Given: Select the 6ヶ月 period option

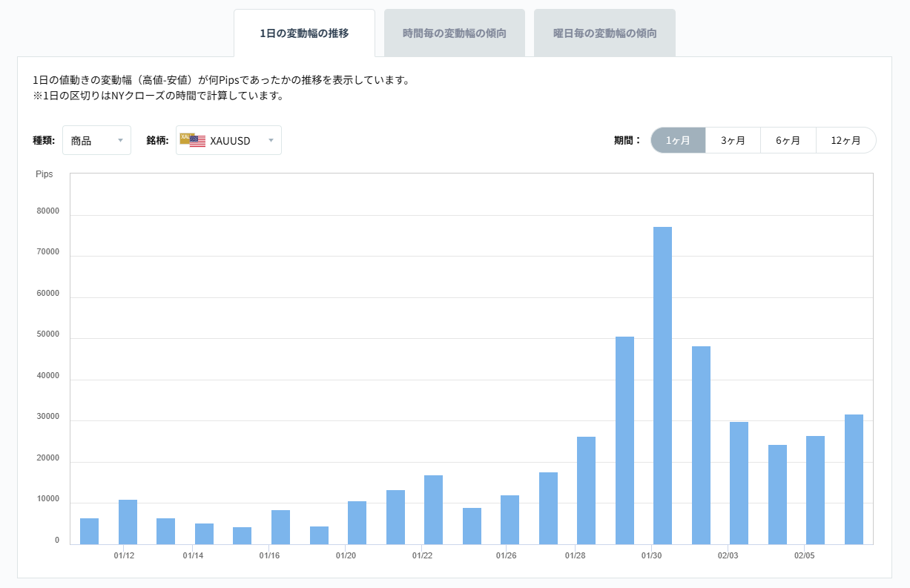Looking at the screenshot, I should [x=788, y=139].
